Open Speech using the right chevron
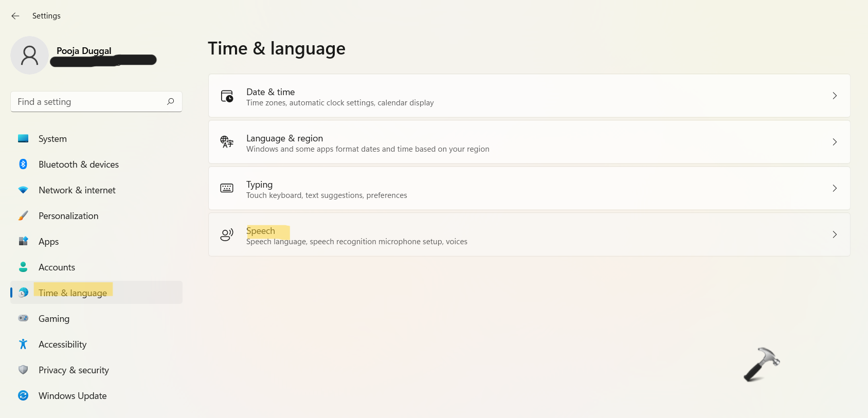 pyautogui.click(x=834, y=234)
